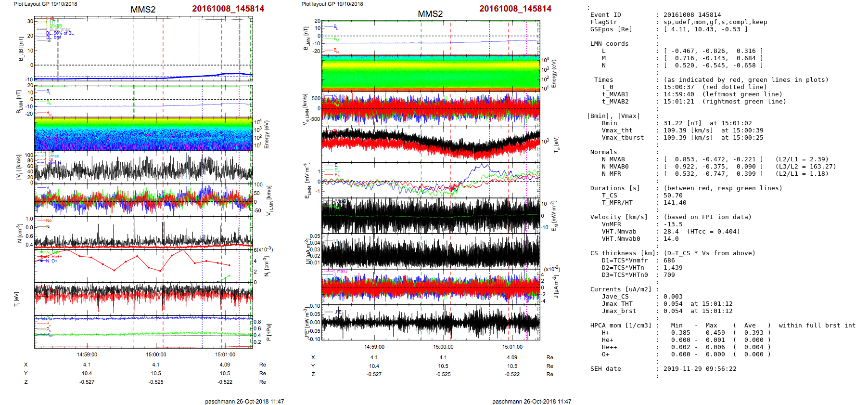This screenshot has height=405, width=868.
Task: Select the ion energy spectrogram in left plot
Action: 143,135
